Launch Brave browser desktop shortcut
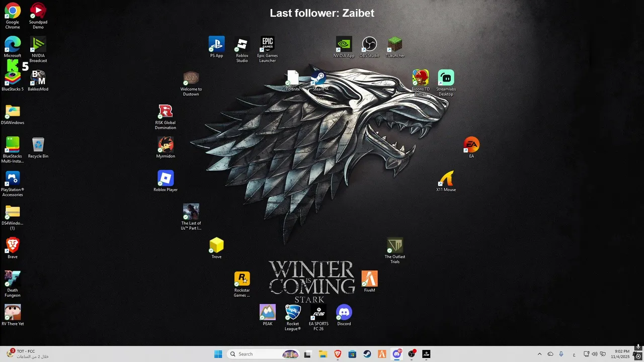Viewport: 644px width, 362px height. pos(13,248)
